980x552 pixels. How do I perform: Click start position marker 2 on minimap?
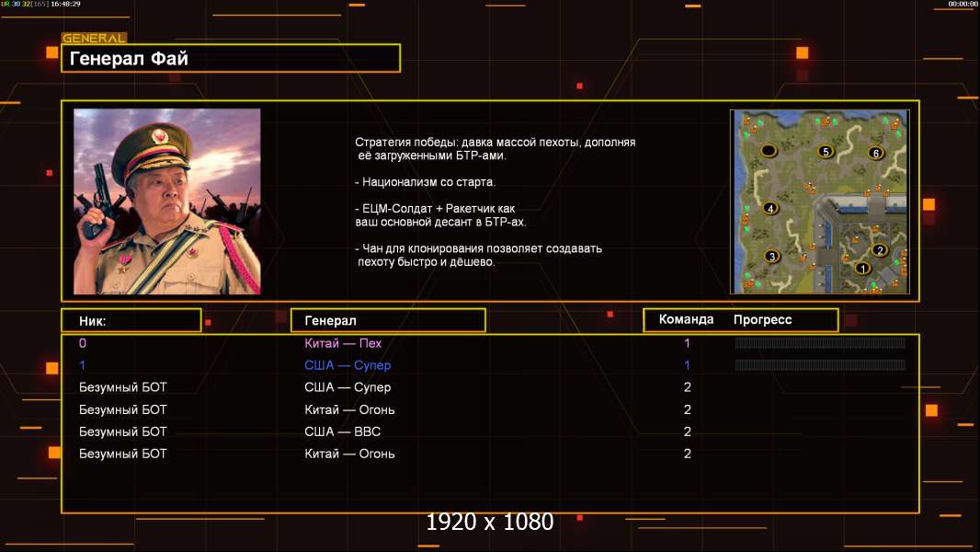coord(880,250)
